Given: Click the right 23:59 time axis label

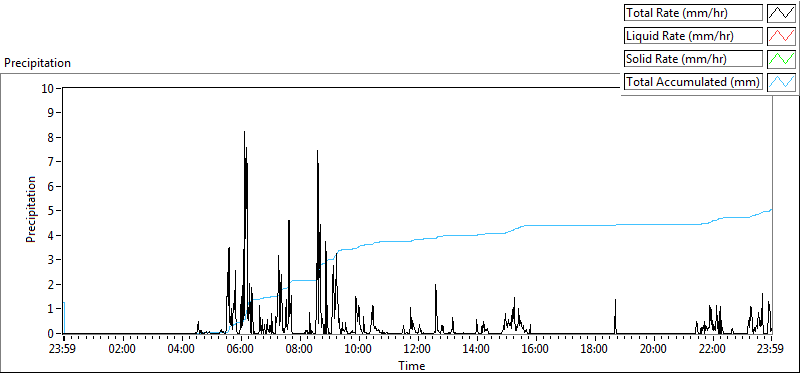Looking at the screenshot, I should 771,350.
